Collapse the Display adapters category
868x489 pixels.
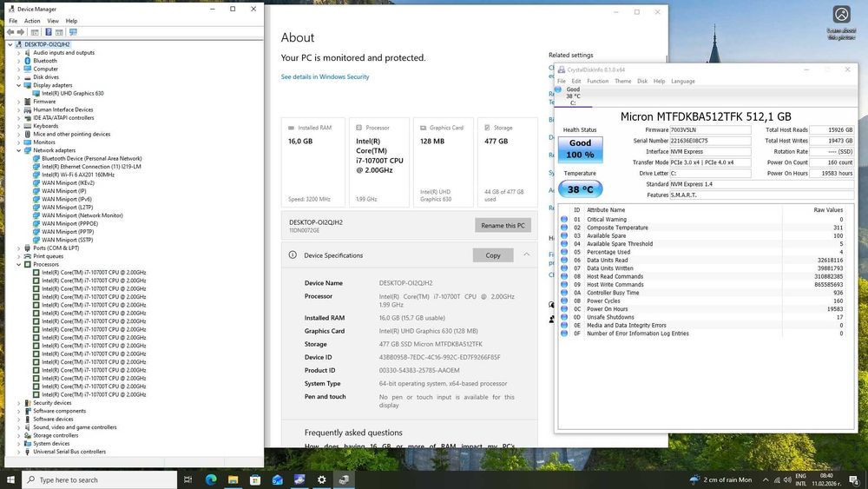[x=18, y=85]
